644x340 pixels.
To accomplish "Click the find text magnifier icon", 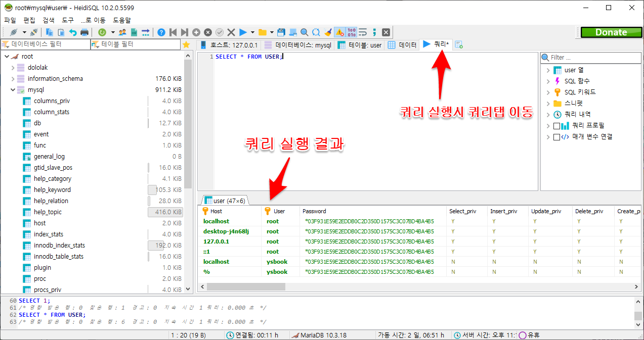I will (305, 32).
